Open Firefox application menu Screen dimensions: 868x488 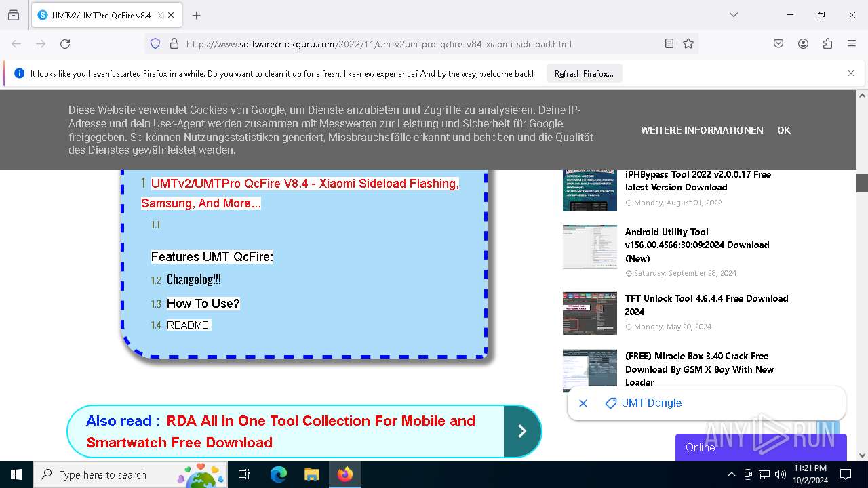click(x=852, y=43)
